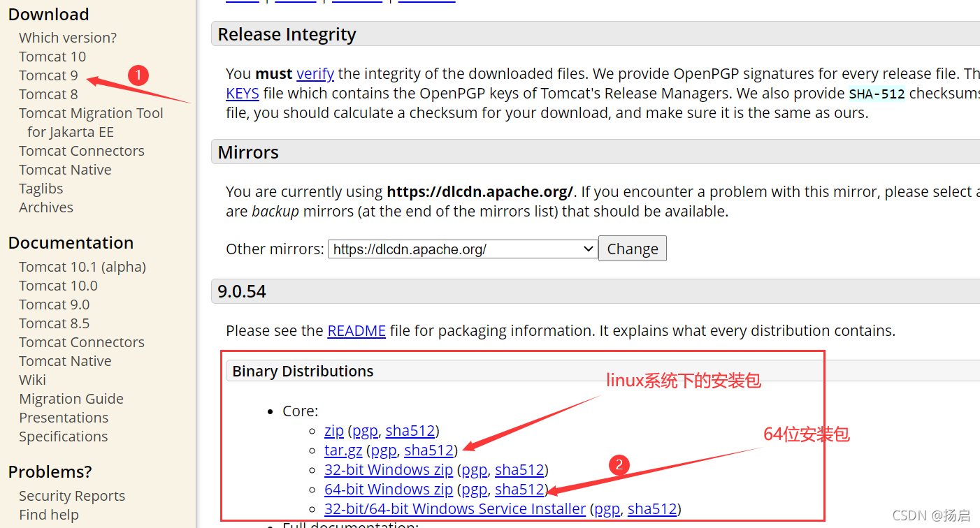Click the Change mirror button
This screenshot has height=528, width=980.
pyautogui.click(x=633, y=249)
